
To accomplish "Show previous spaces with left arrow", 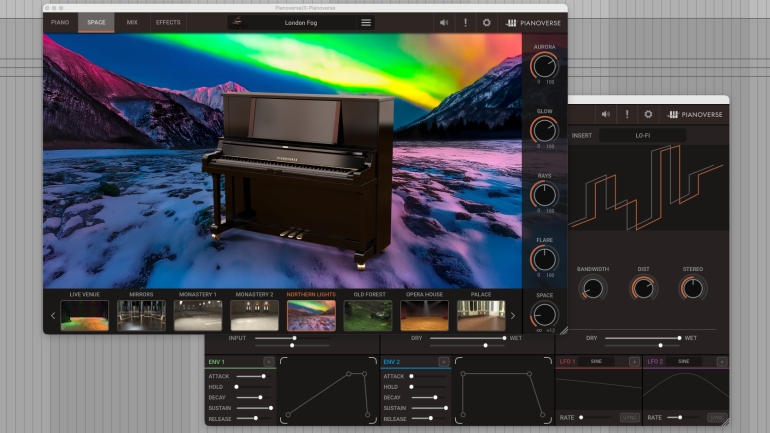I will (53, 316).
